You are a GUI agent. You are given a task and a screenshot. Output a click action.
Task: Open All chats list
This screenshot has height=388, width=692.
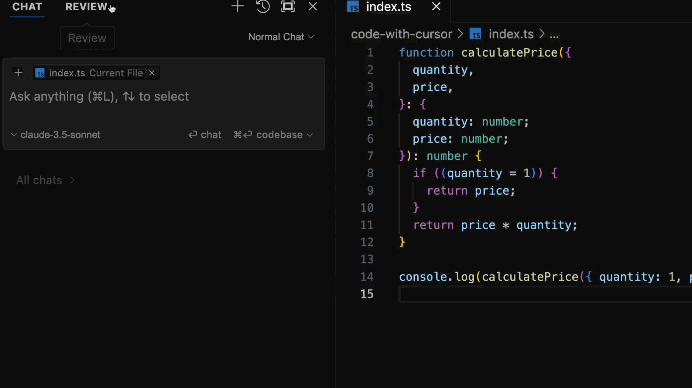pos(45,180)
